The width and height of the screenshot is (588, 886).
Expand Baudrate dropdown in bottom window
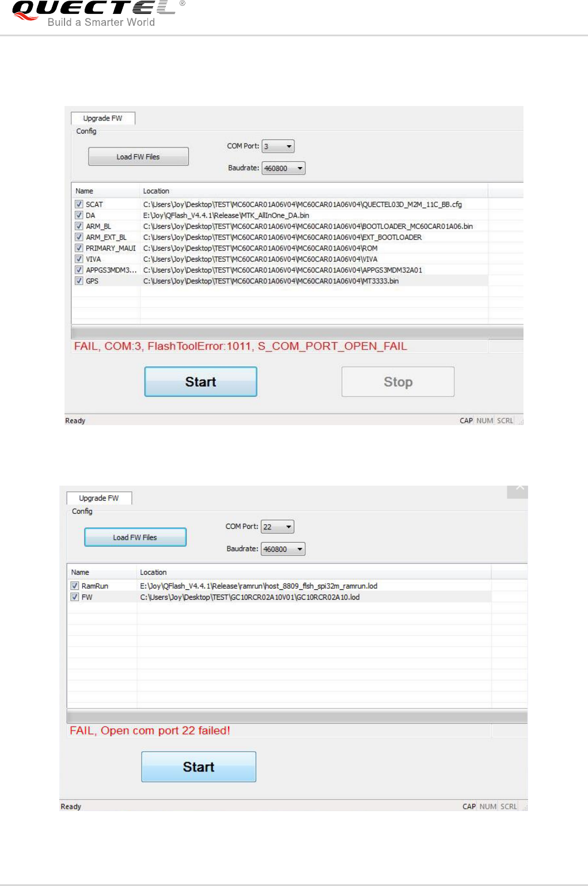pyautogui.click(x=283, y=549)
